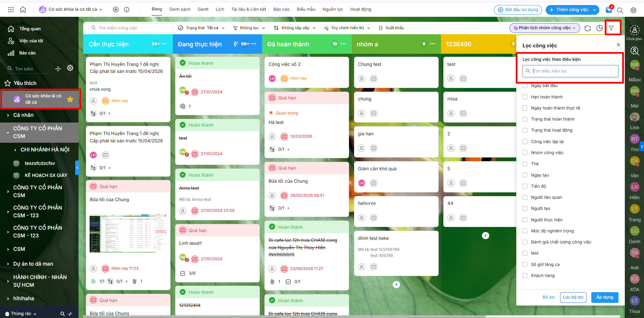Click the project info icon
Image resolution: width=644 pixels, height=318 pixels.
[x=127, y=10]
